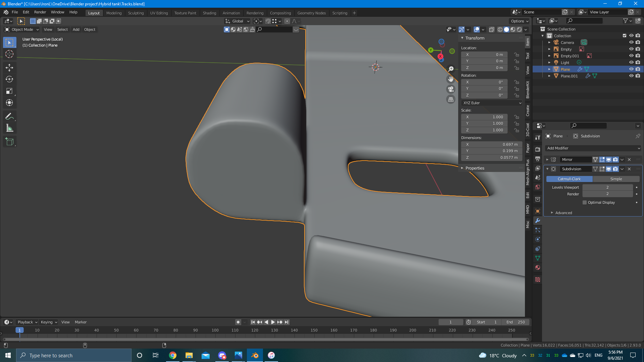Open the Global transform orientation dropdown
This screenshot has width=644, height=362.
(237, 21)
